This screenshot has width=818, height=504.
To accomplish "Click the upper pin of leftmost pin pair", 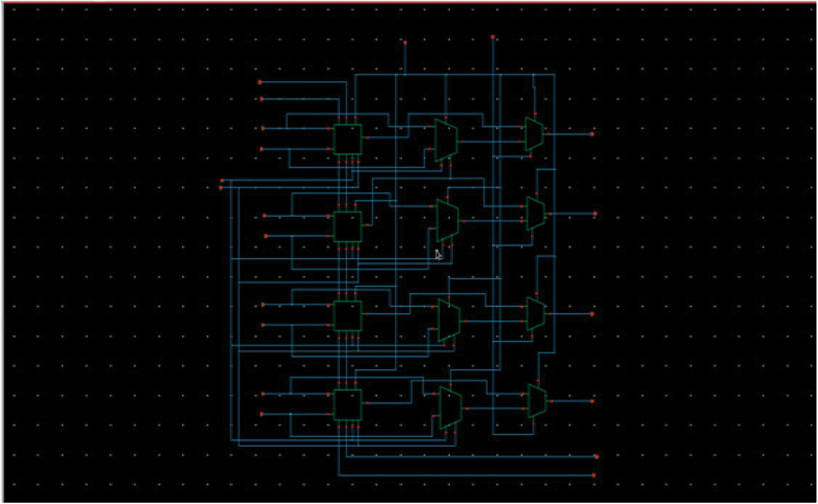I will pyautogui.click(x=222, y=181).
